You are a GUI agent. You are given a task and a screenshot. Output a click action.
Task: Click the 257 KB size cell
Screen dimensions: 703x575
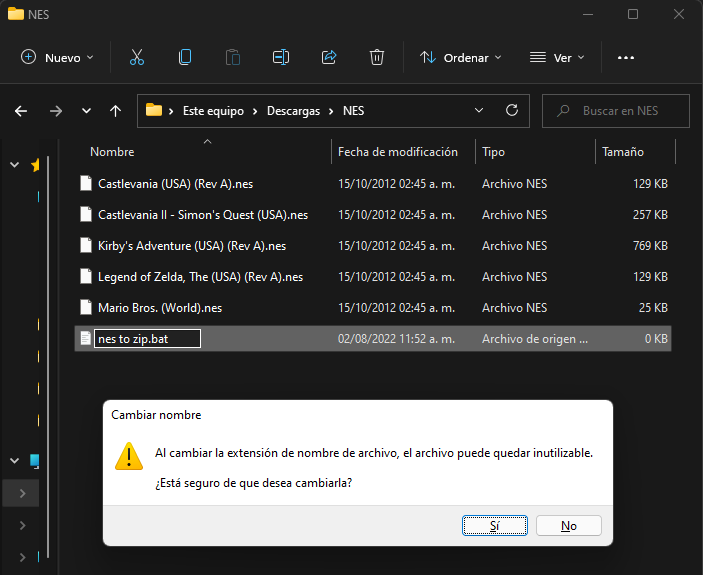click(x=650, y=215)
